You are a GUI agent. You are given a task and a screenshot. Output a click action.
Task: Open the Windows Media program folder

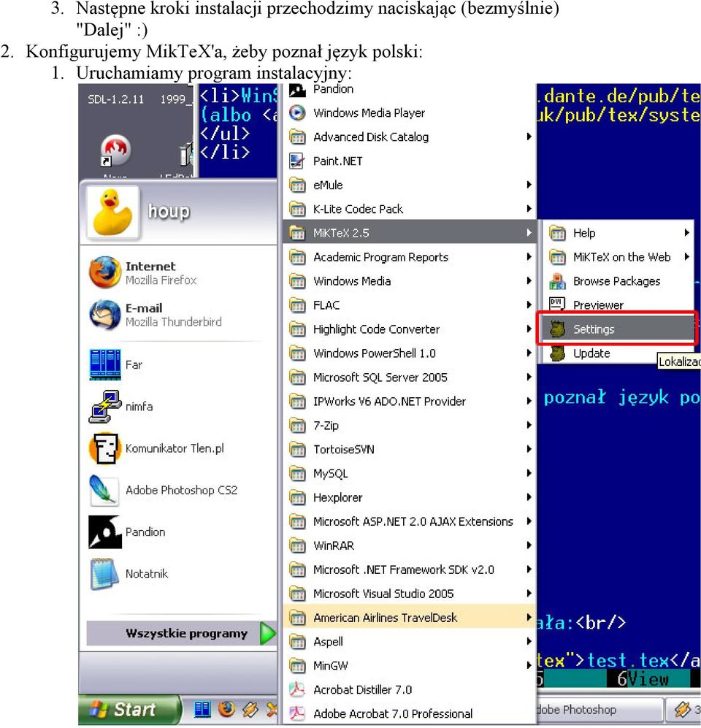[408, 281]
